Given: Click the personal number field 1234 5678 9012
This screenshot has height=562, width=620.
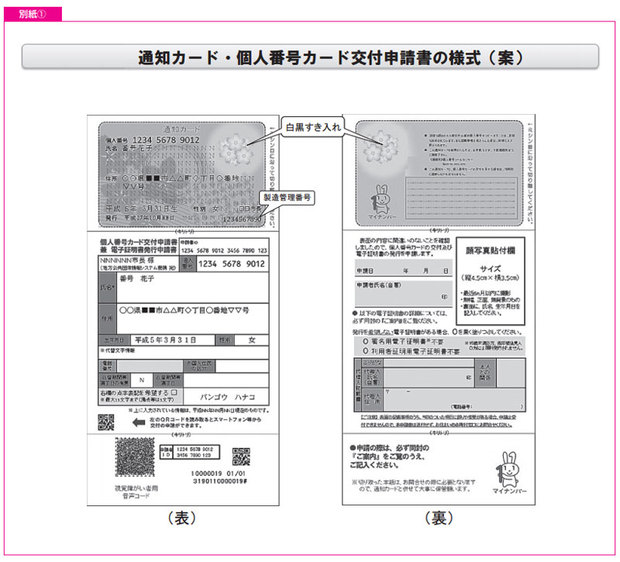Looking at the screenshot, I should (232, 264).
